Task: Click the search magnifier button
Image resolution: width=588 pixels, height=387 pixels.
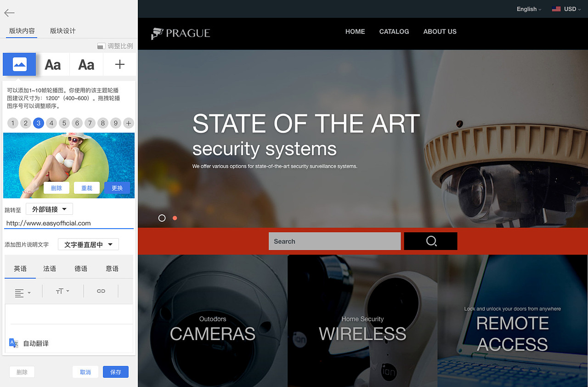Action: tap(430, 241)
